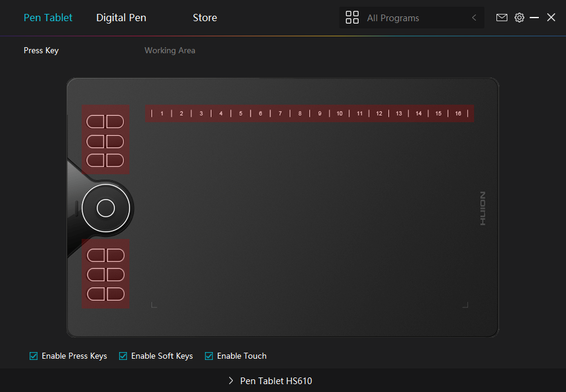Select the Press Key section

point(41,50)
